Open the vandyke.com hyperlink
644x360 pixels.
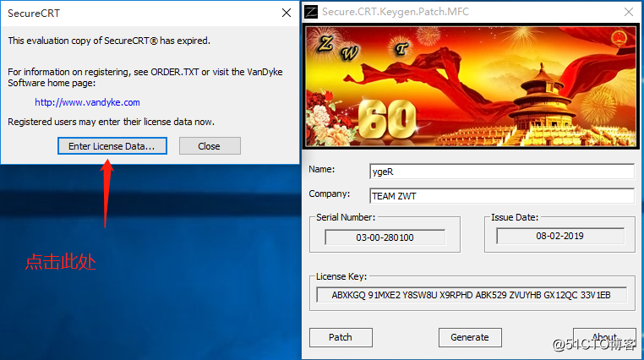(87, 102)
